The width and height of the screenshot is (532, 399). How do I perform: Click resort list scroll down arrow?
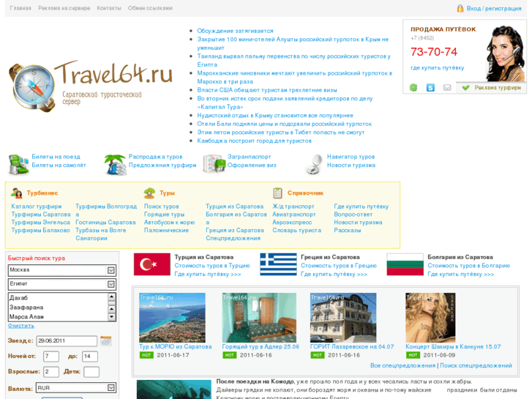[111, 317]
